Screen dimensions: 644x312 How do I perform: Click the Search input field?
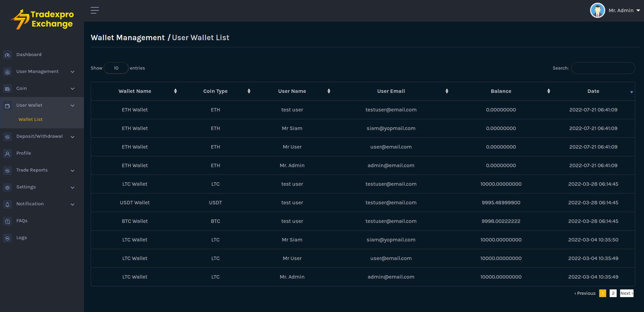click(x=603, y=68)
